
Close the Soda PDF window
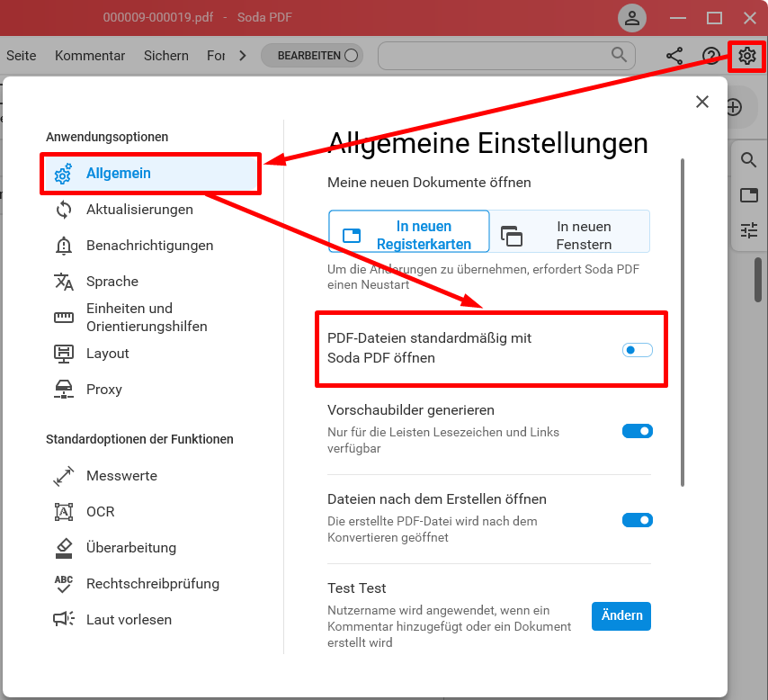(749, 18)
